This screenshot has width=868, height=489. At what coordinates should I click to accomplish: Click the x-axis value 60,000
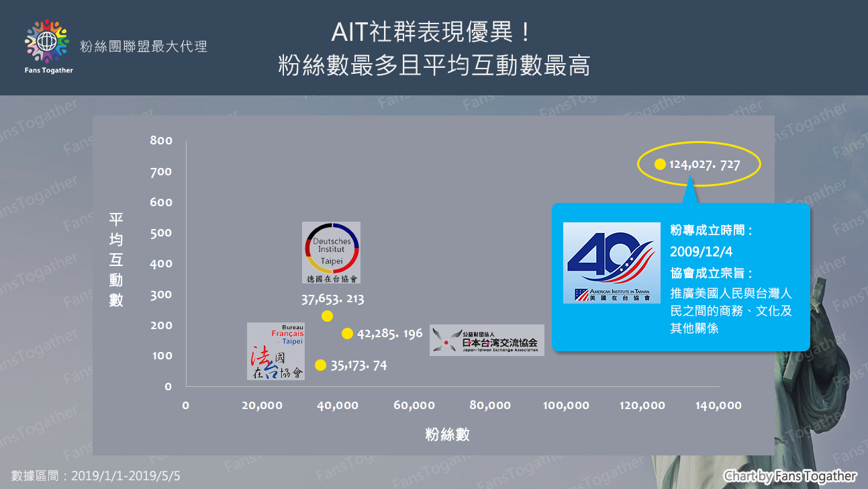click(414, 406)
